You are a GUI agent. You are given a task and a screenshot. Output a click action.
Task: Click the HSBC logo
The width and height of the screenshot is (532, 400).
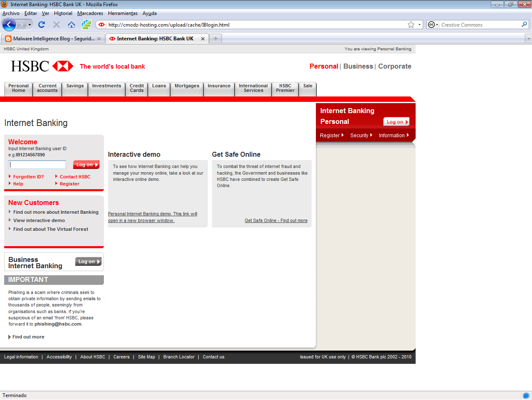click(x=42, y=66)
